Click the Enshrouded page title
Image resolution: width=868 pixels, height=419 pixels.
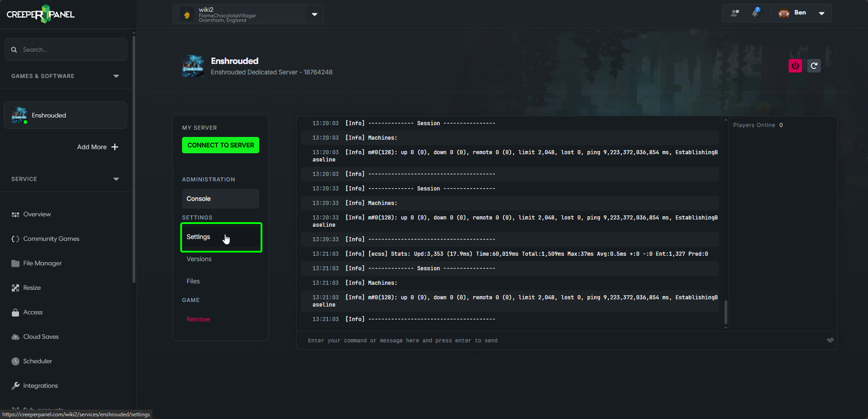point(235,61)
